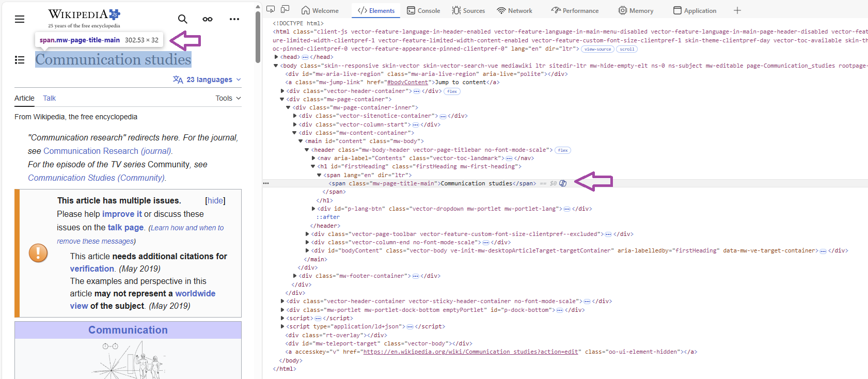Collapse the mw-page-container-inner div node
The image size is (868, 379).
[288, 108]
